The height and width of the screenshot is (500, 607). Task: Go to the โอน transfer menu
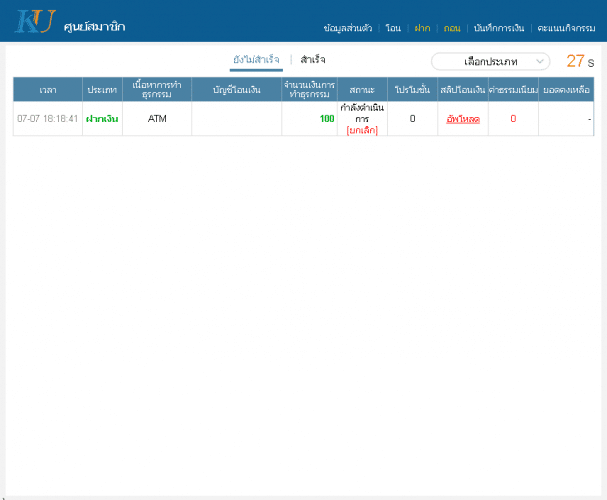(393, 28)
